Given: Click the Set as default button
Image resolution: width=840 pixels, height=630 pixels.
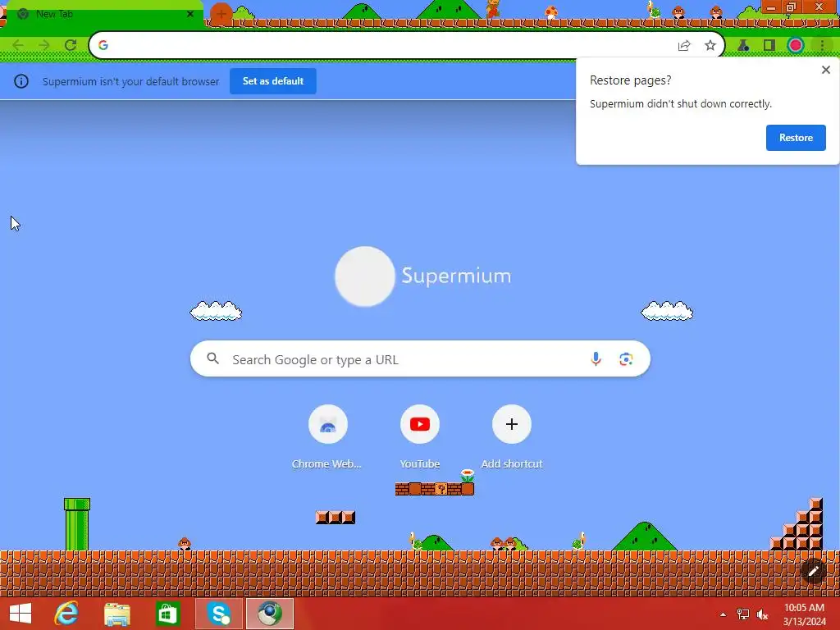Looking at the screenshot, I should click(x=273, y=81).
